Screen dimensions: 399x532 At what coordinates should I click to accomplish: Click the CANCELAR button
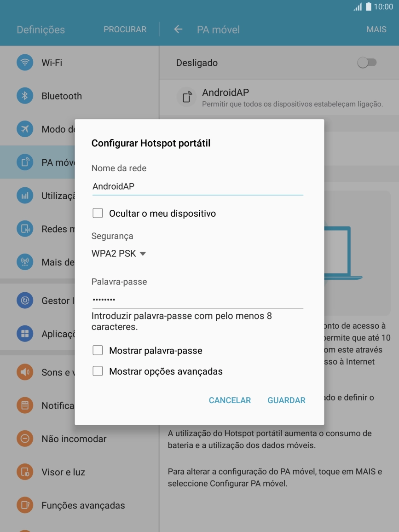pyautogui.click(x=230, y=400)
